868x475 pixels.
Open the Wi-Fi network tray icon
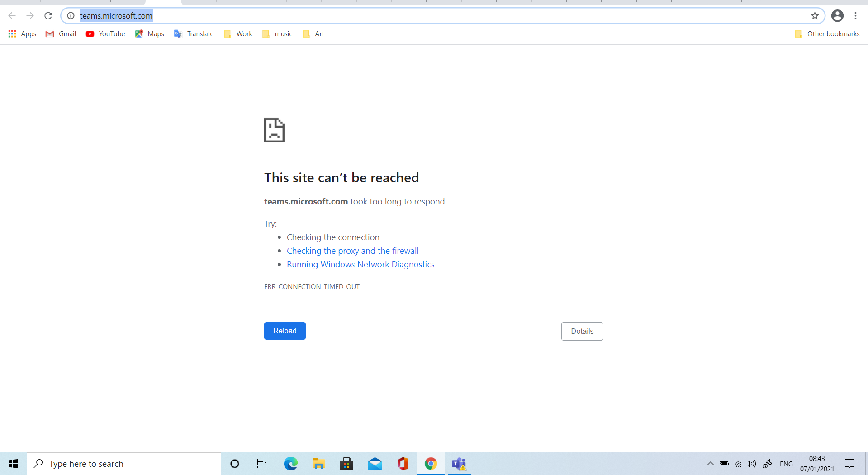pyautogui.click(x=738, y=464)
